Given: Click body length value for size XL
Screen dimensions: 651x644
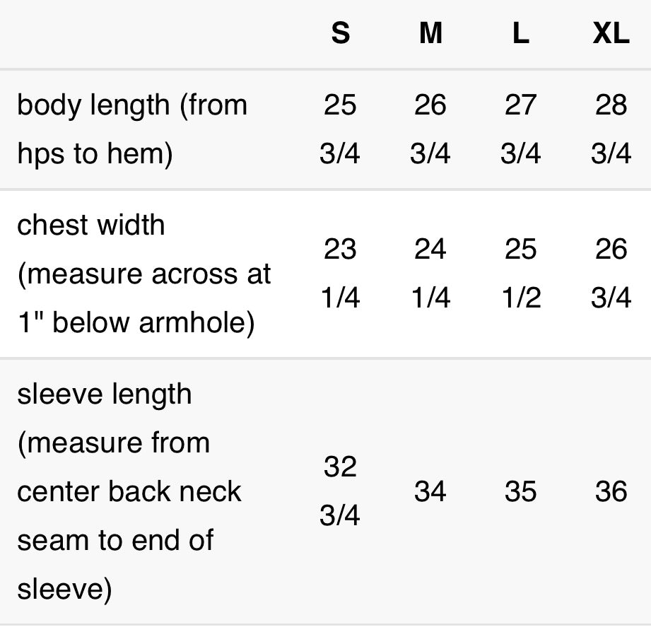Looking at the screenshot, I should pos(611,129).
